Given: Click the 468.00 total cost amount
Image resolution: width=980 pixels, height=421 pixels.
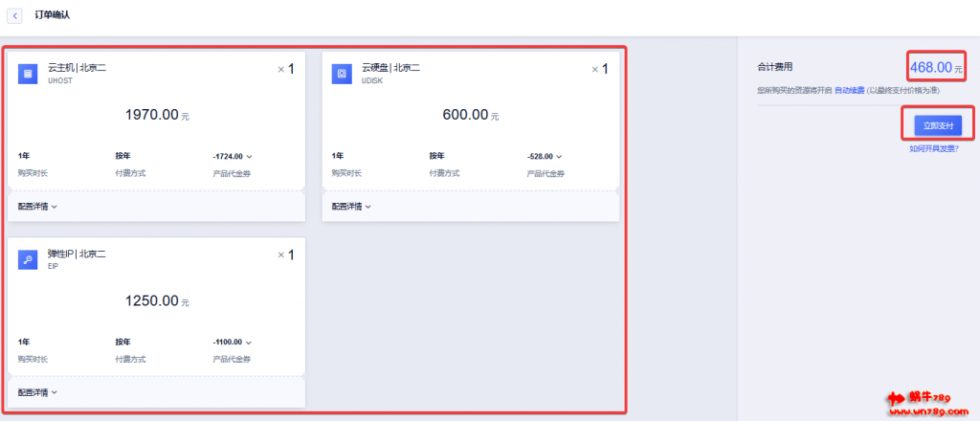Looking at the screenshot, I should coord(930,68).
